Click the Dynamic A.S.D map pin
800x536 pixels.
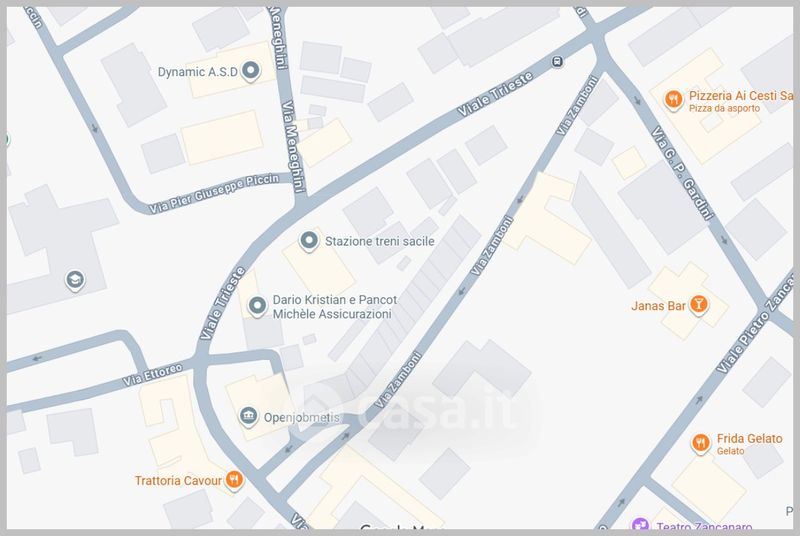click(251, 70)
